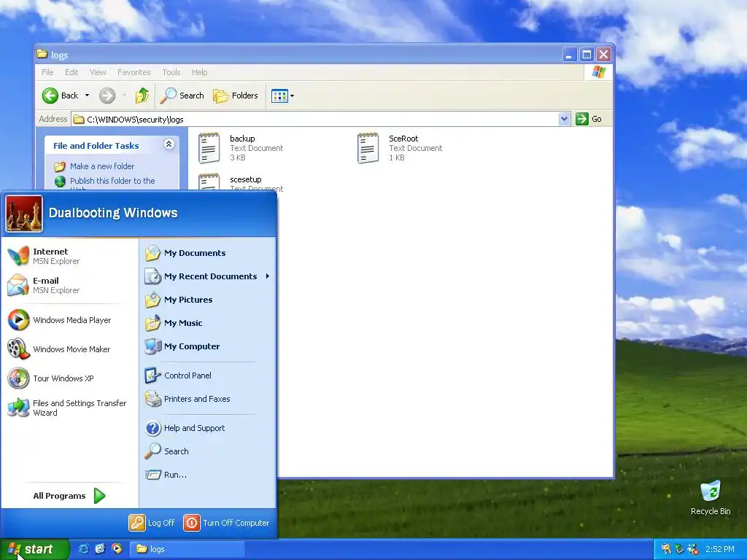Launch Windows Media Player icon

18,320
